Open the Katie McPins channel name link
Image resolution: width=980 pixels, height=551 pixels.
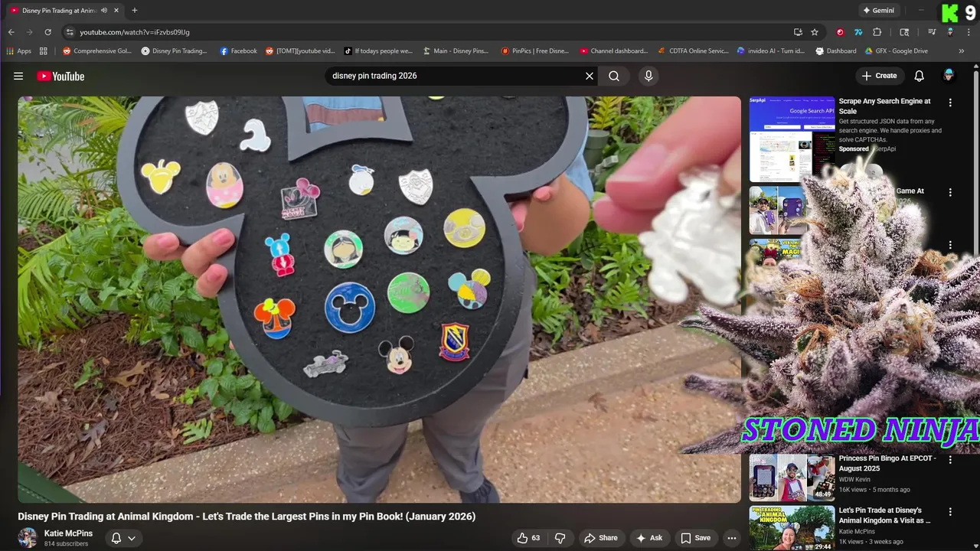[x=68, y=533]
